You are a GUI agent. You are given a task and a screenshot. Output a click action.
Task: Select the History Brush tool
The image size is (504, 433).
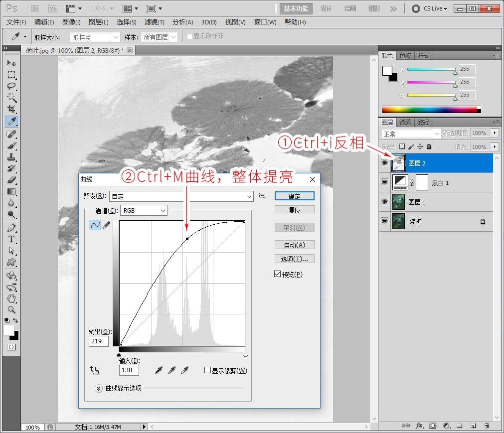click(11, 168)
